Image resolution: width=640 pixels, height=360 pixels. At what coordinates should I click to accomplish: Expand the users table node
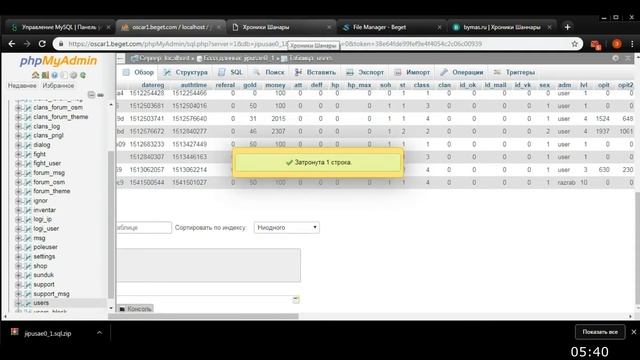(x=18, y=303)
